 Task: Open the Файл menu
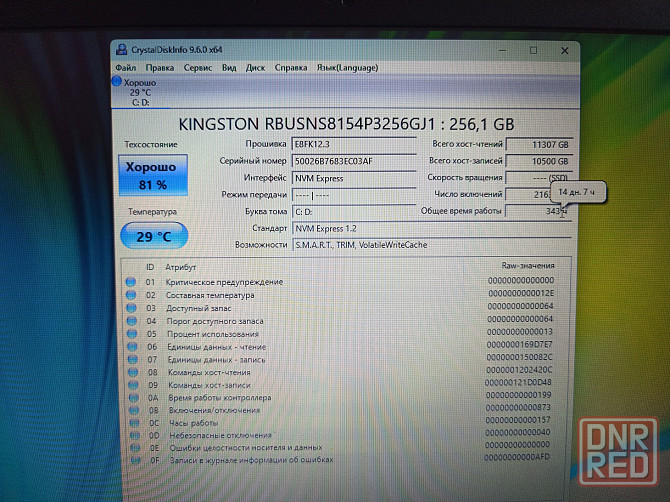126,68
